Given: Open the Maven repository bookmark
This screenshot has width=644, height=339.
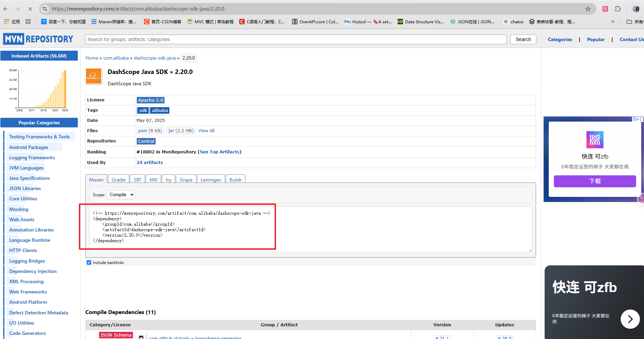Looking at the screenshot, I should (x=114, y=22).
